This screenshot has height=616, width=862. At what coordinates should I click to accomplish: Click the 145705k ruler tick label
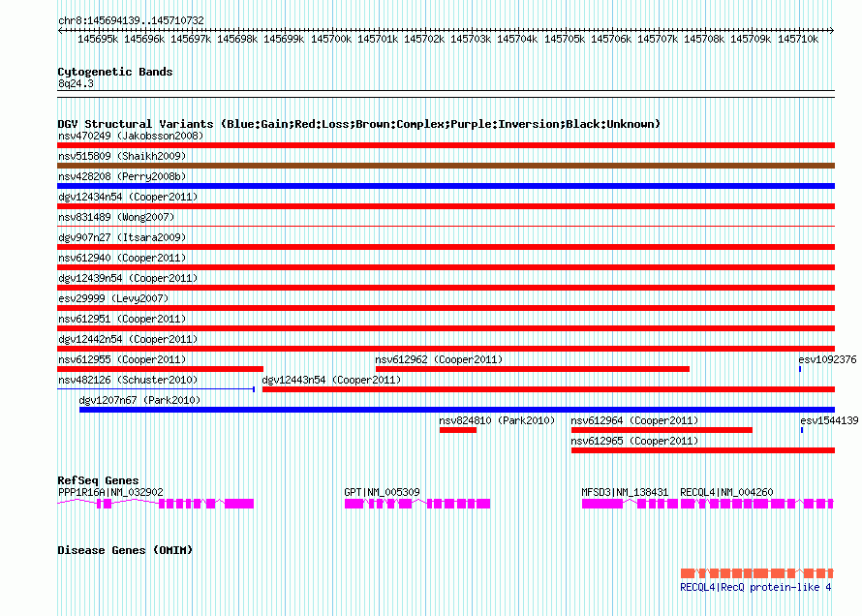click(565, 39)
